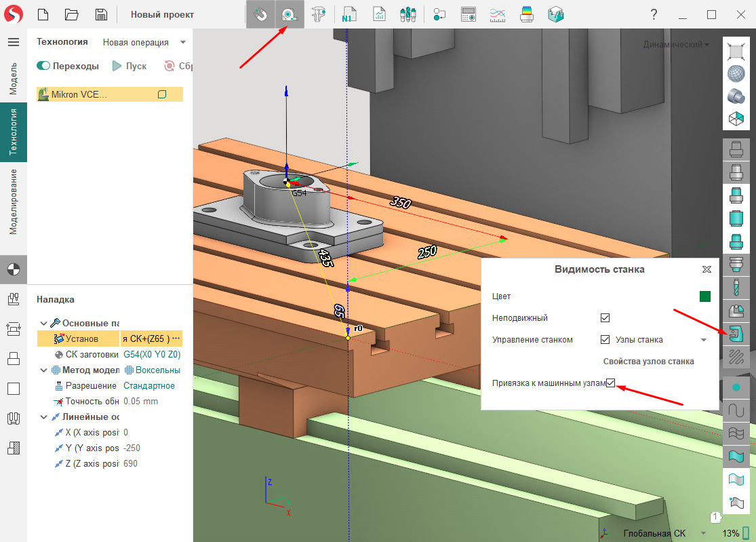
Task: Uncheck the Неподвижный checkbox
Action: [x=605, y=317]
